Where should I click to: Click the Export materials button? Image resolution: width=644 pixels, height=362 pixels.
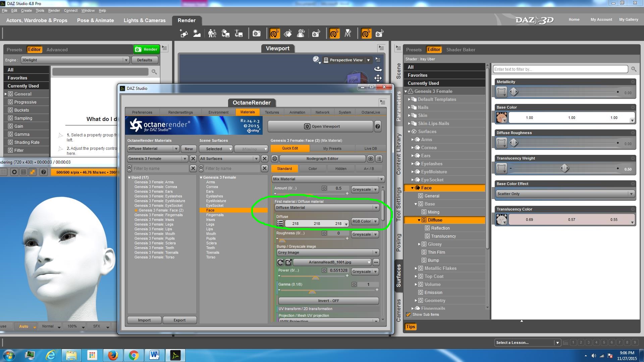pyautogui.click(x=179, y=320)
